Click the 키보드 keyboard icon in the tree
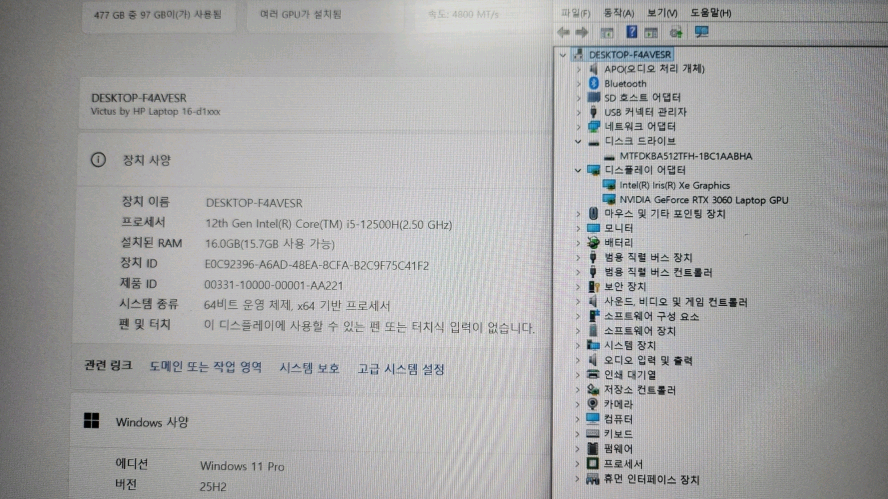Screen dimensions: 888x499 click(592, 433)
